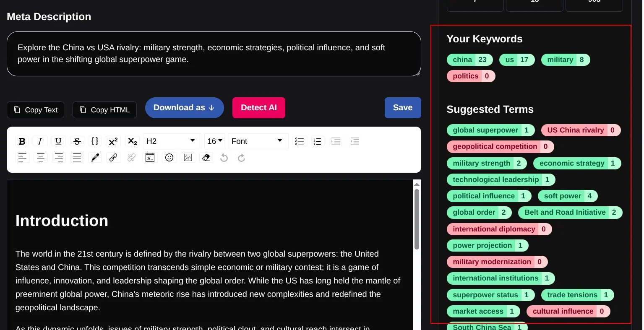Image resolution: width=644 pixels, height=330 pixels.
Task: Open the Download as menu
Action: [184, 108]
